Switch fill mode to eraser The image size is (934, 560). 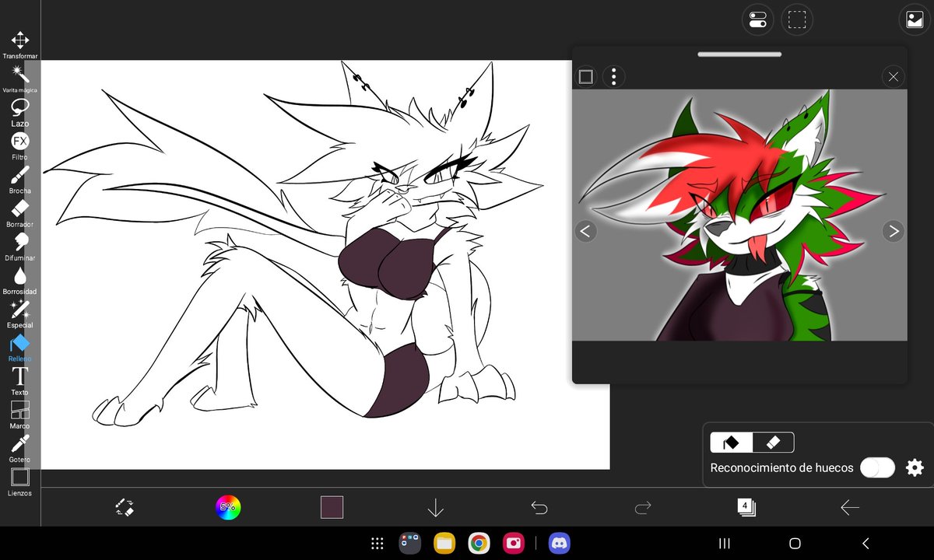773,442
